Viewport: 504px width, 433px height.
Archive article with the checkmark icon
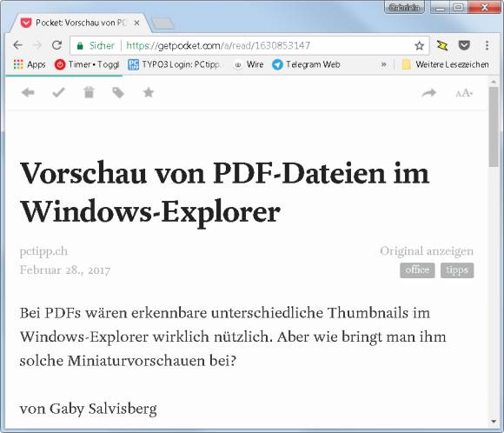pos(58,92)
